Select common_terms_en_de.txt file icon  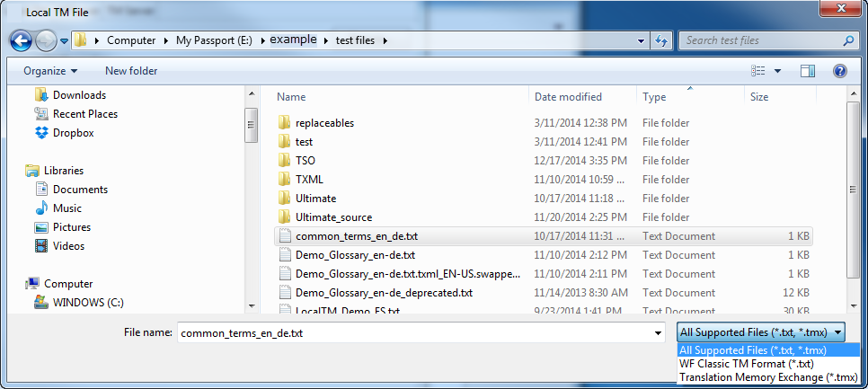(285, 236)
